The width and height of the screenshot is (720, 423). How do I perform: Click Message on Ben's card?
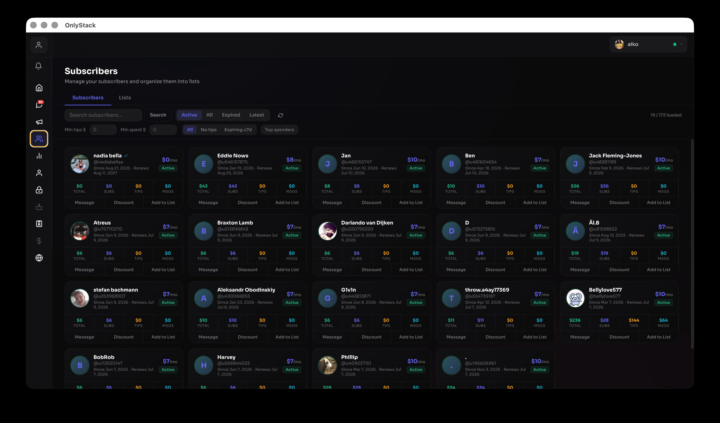point(456,203)
